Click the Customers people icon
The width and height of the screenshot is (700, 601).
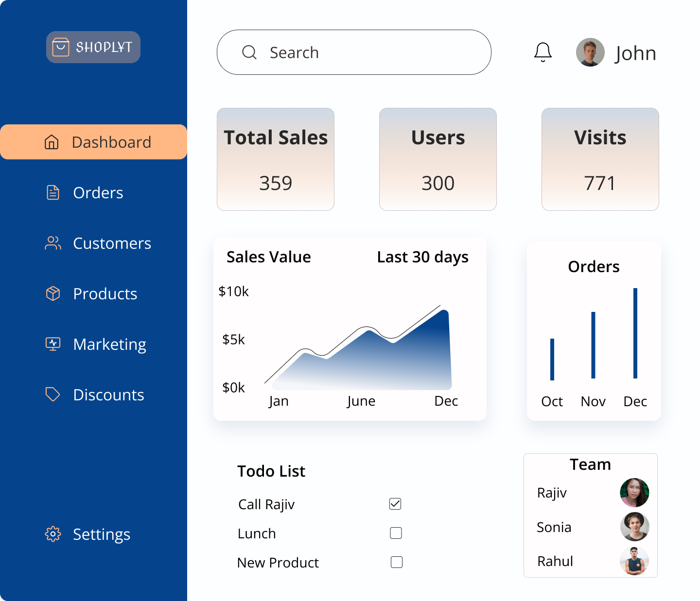(52, 243)
